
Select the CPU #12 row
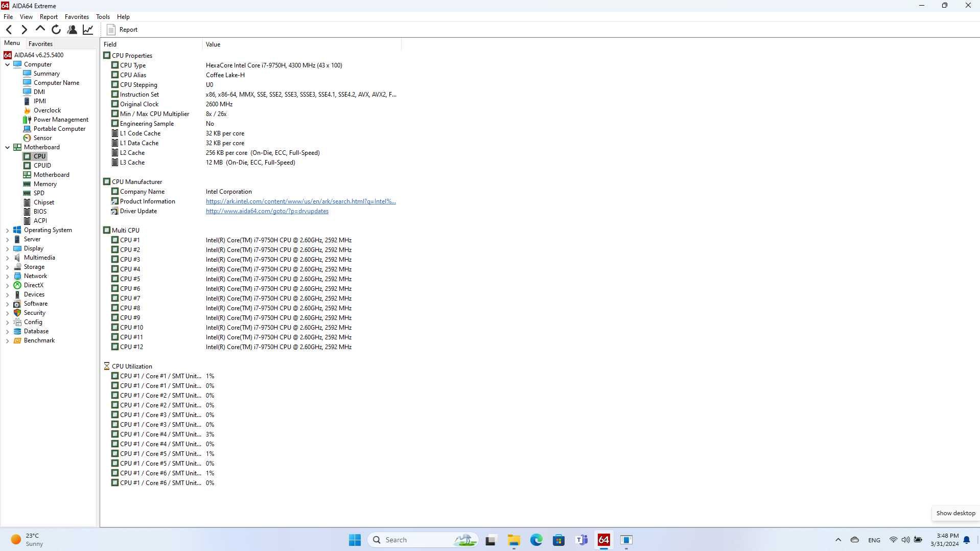(x=251, y=347)
